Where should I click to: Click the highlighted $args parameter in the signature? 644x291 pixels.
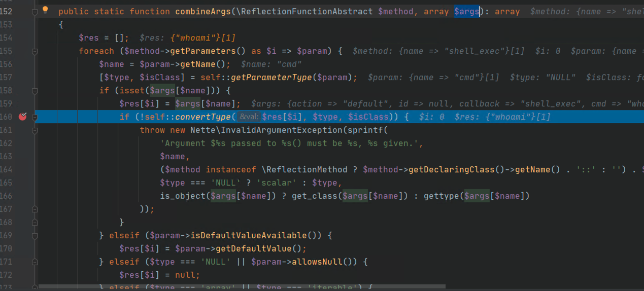point(466,12)
